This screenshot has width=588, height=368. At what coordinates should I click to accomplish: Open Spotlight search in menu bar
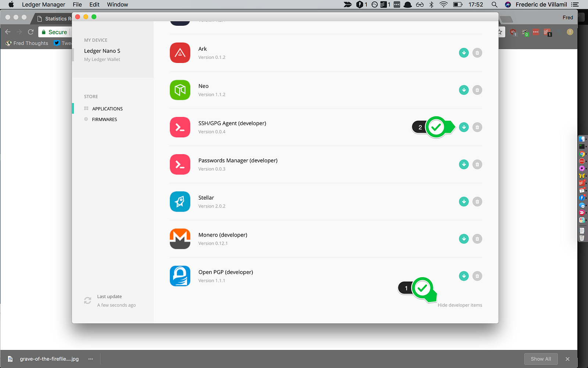494,4
